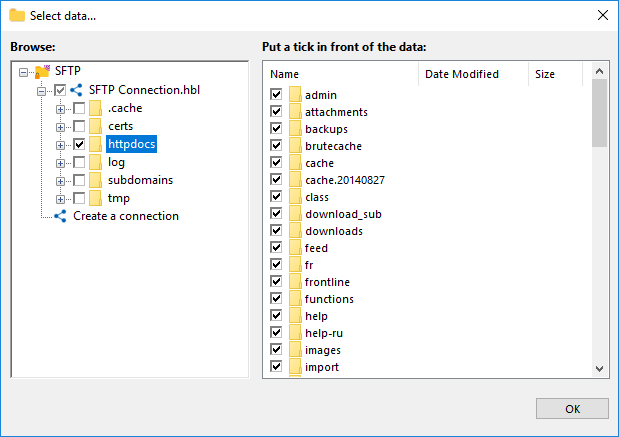Click the SFTP root folder icon
This screenshot has height=437, width=619.
coord(42,72)
